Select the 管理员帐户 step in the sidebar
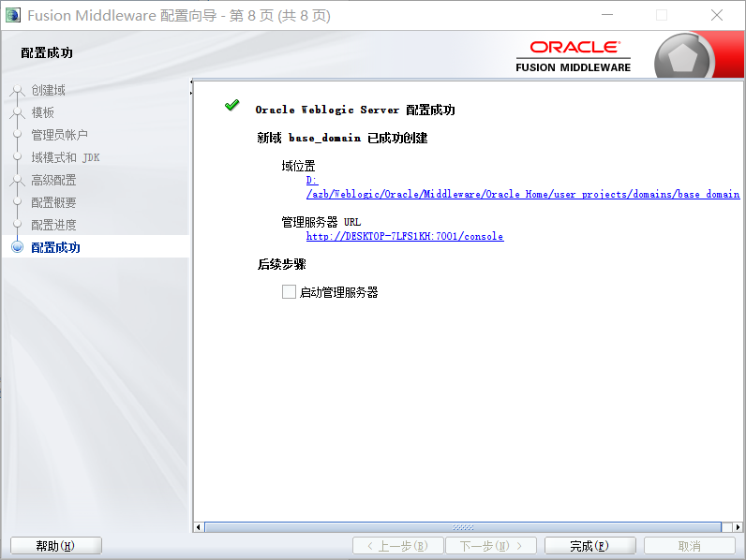The image size is (746, 560). click(x=59, y=135)
